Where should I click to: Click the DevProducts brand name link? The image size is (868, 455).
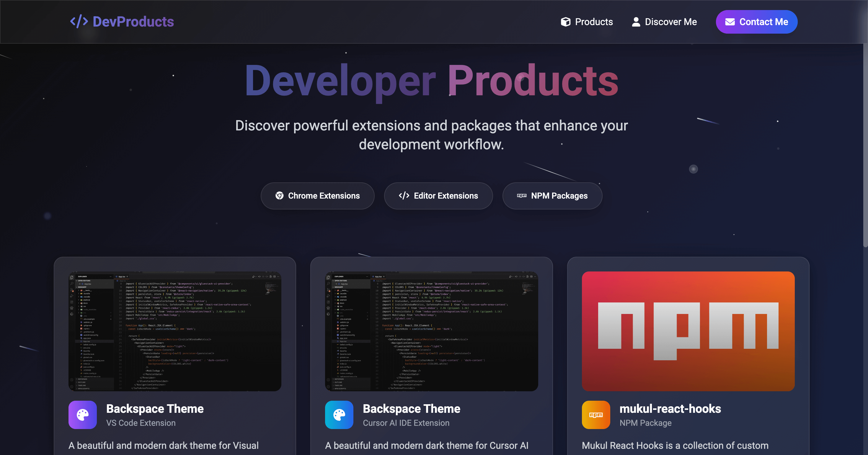coord(133,22)
